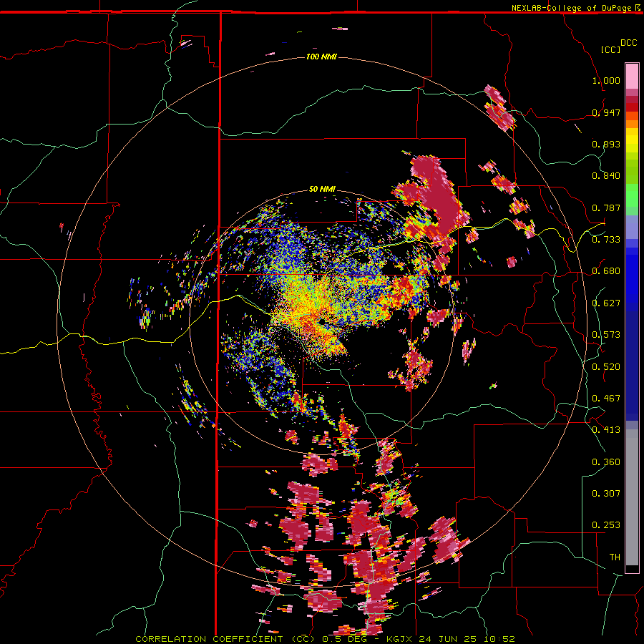Click the 0.733 color scale value
The height and width of the screenshot is (644, 644).
(606, 240)
